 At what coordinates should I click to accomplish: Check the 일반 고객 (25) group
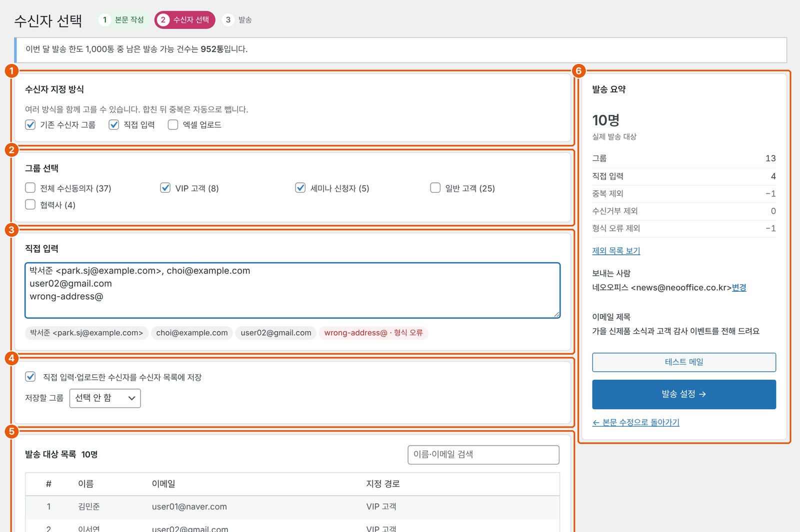click(435, 188)
